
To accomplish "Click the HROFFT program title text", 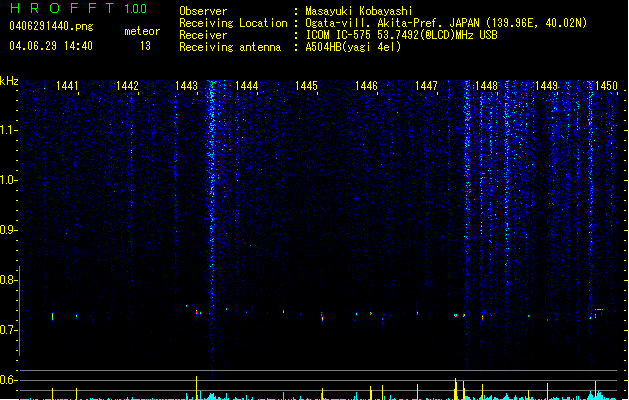I will [62, 8].
